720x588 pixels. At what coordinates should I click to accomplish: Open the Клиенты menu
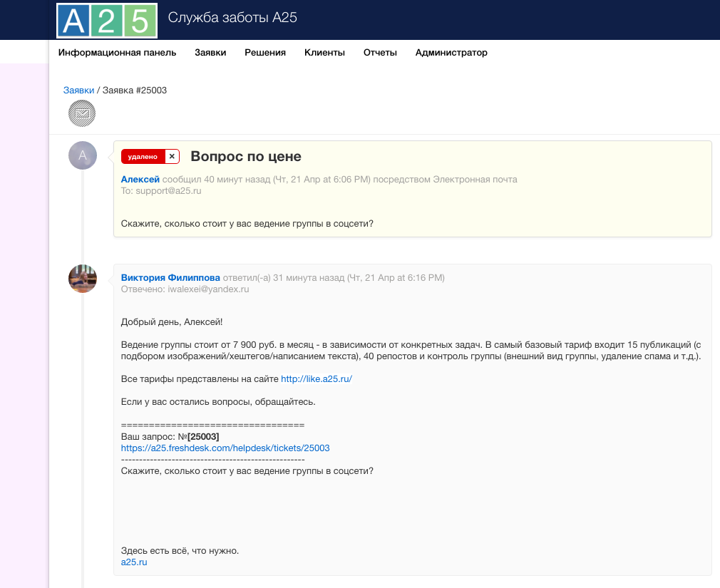pyautogui.click(x=324, y=53)
